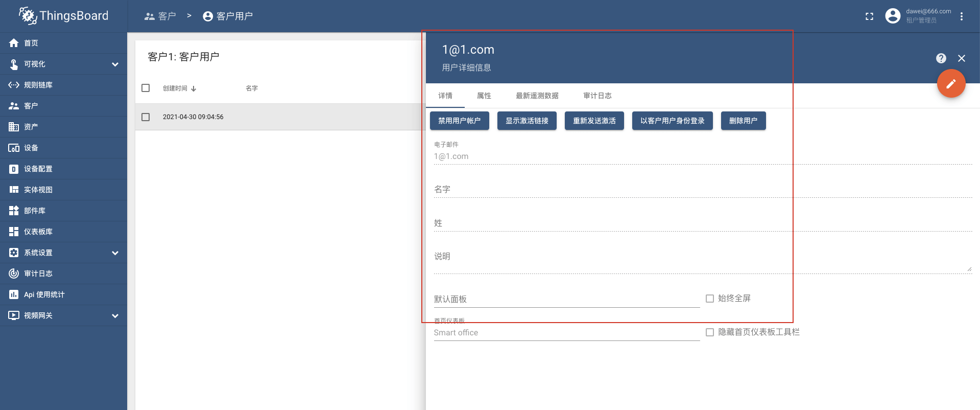Image resolution: width=980 pixels, height=410 pixels.
Task: Open the 默认面板 dropdown field
Action: point(567,299)
